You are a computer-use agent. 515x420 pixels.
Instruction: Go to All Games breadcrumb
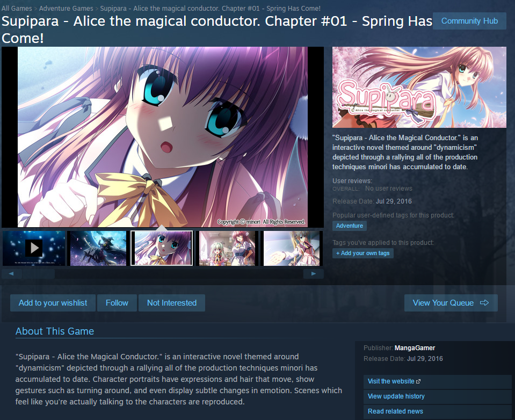(17, 8)
